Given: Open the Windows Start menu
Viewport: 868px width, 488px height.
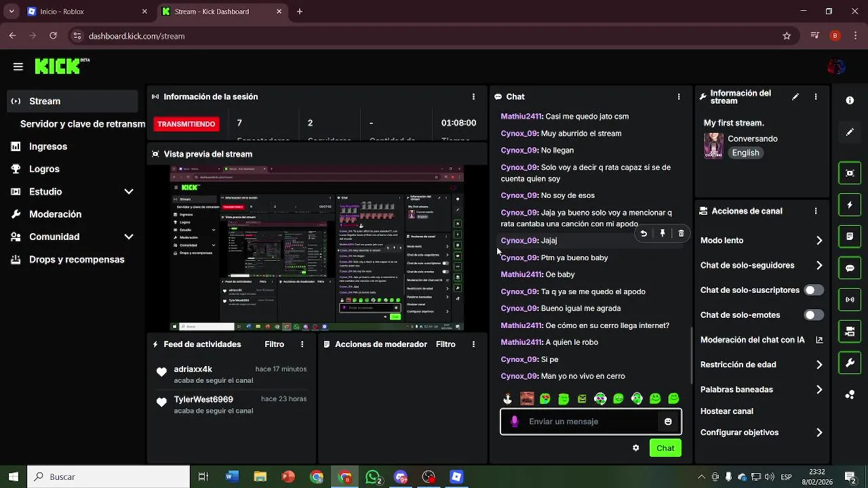Looking at the screenshot, I should [14, 476].
